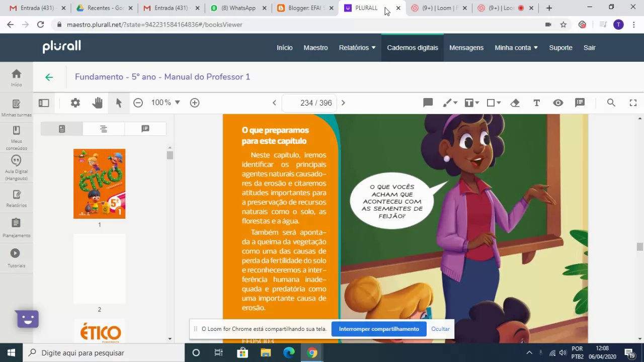Click the Plurall logo
Screen dimensions: 644x362
coord(61,47)
